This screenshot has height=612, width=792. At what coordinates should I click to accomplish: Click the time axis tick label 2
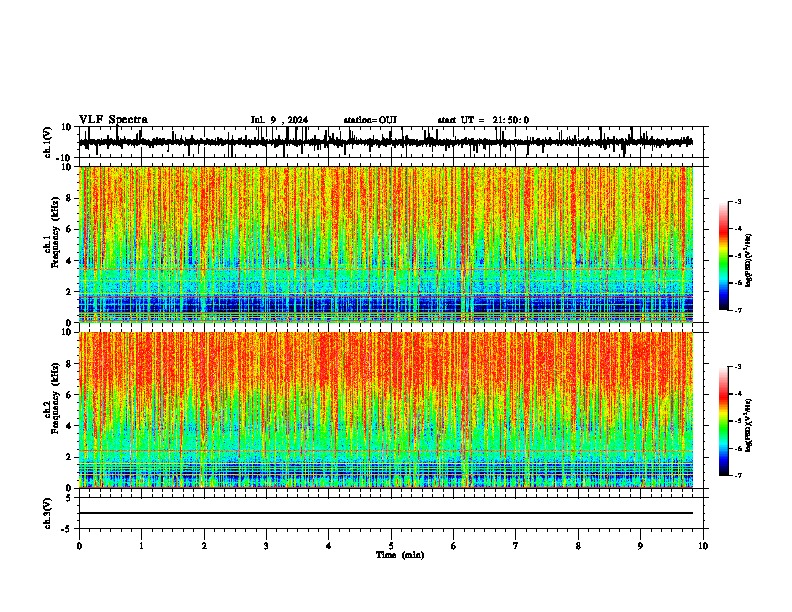coord(204,546)
